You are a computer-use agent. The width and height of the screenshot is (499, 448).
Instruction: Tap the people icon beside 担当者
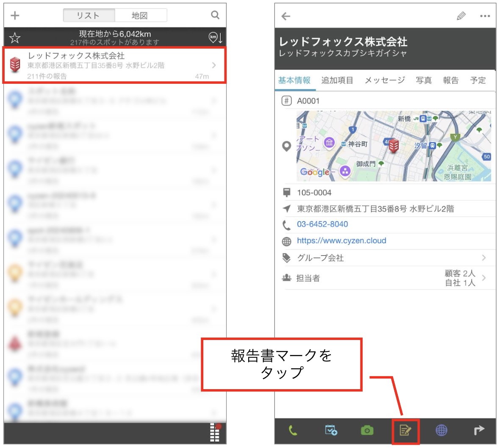[286, 278]
